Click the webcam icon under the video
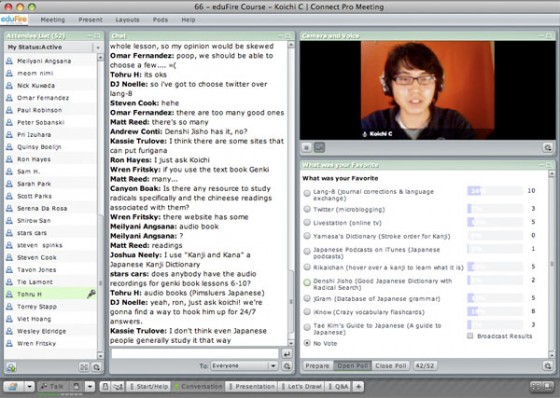The width and height of the screenshot is (560, 398). pos(319,147)
